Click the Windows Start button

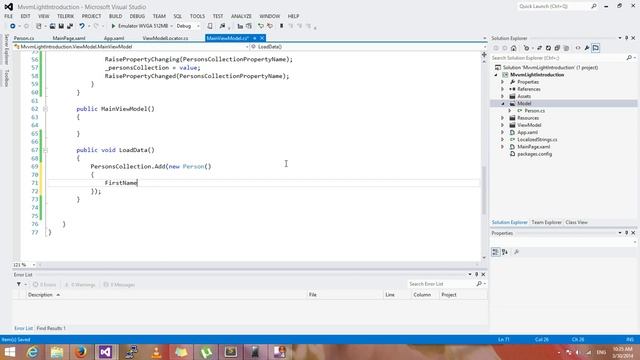[x=10, y=352]
